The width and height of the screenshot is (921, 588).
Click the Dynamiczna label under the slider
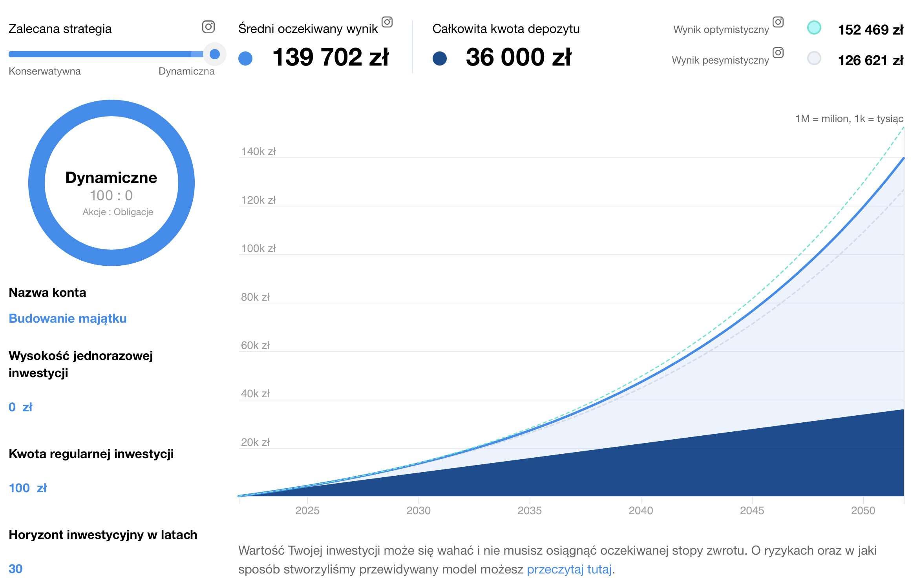pyautogui.click(x=186, y=71)
